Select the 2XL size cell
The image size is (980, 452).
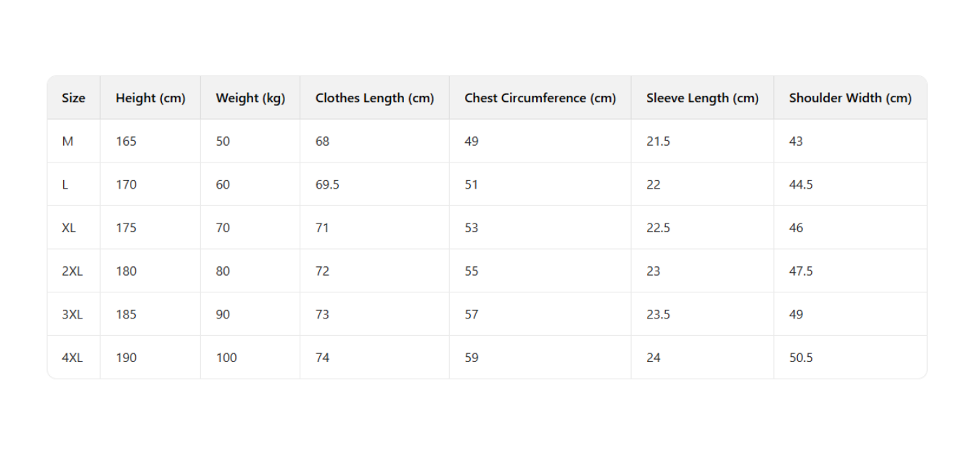click(73, 271)
